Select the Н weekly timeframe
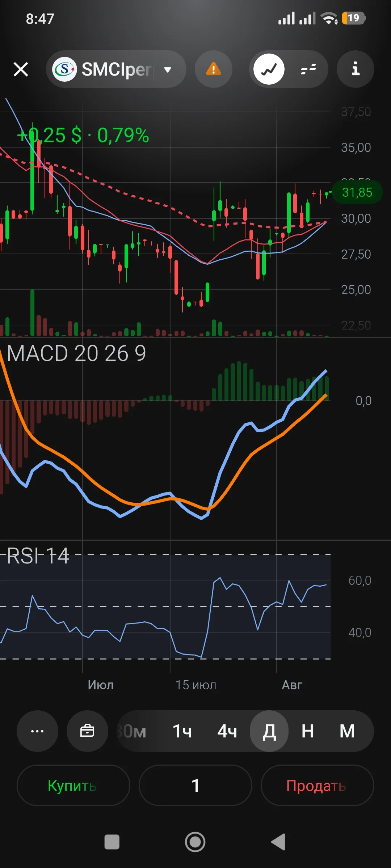The height and width of the screenshot is (868, 391). click(x=308, y=731)
